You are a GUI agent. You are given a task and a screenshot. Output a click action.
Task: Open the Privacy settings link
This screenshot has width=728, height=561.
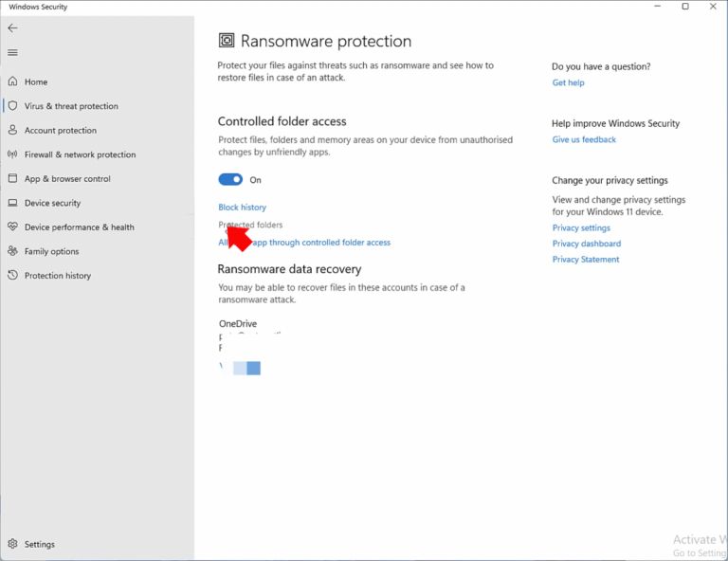[581, 227]
